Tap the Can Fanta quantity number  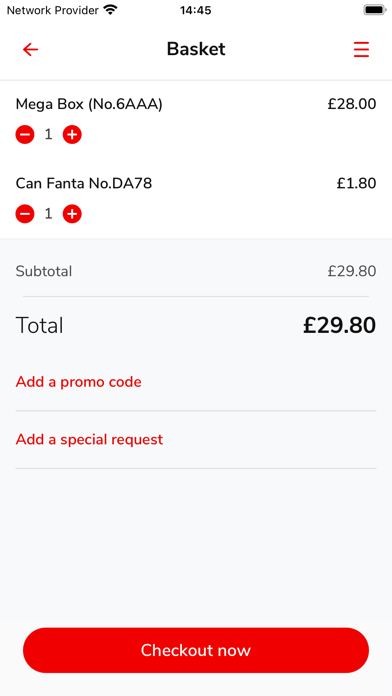tap(48, 214)
